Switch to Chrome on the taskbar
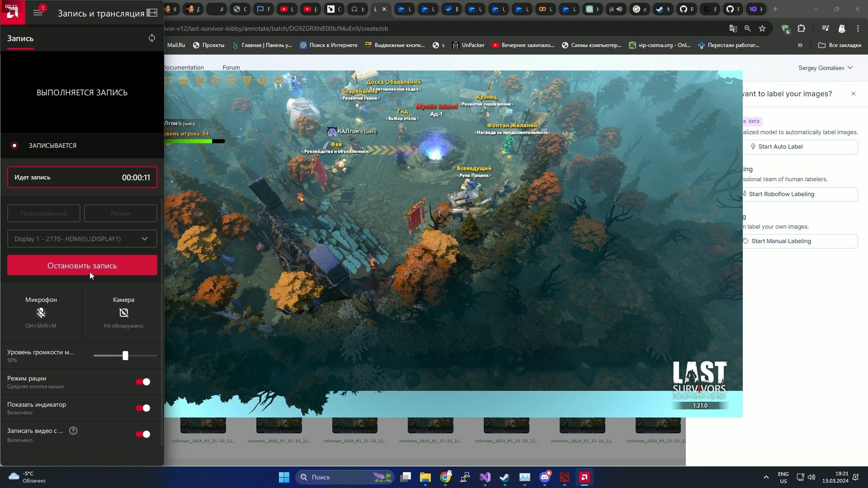This screenshot has height=488, width=868. click(446, 477)
